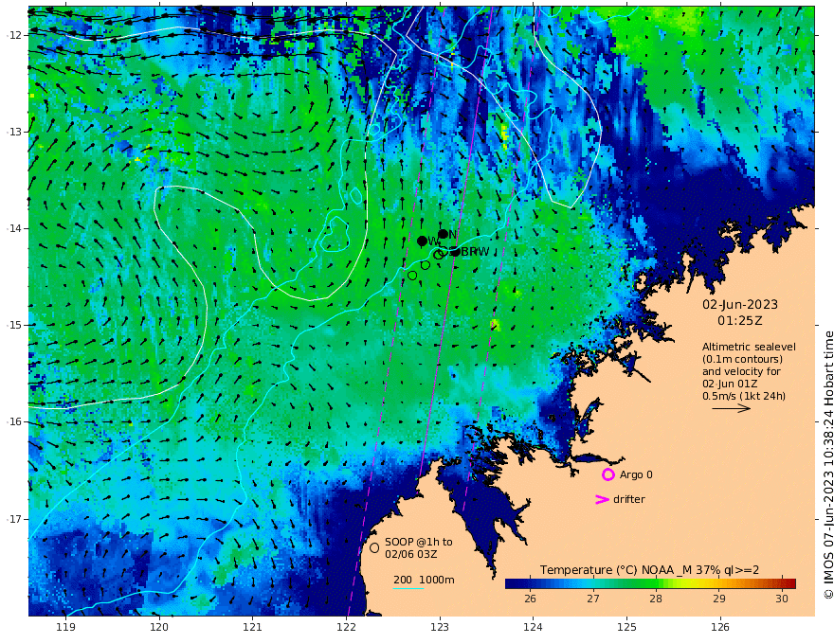
Task: Click the 'Altimetric sealevel' caption line
Action: (x=749, y=347)
